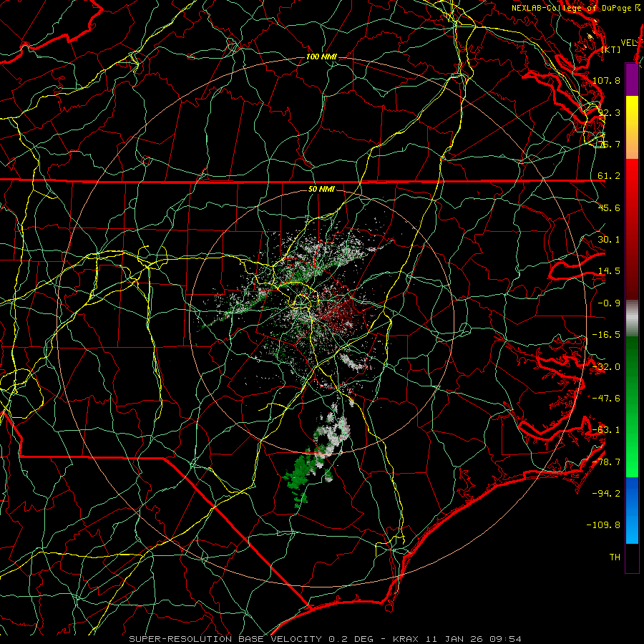Select the -0.9 velocity scale value
The image size is (644, 644).
[609, 303]
